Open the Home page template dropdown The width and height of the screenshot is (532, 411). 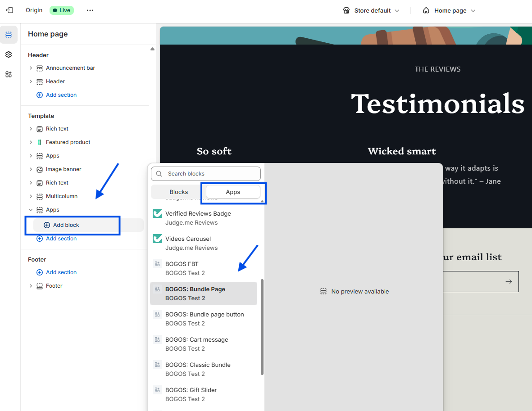coord(449,10)
